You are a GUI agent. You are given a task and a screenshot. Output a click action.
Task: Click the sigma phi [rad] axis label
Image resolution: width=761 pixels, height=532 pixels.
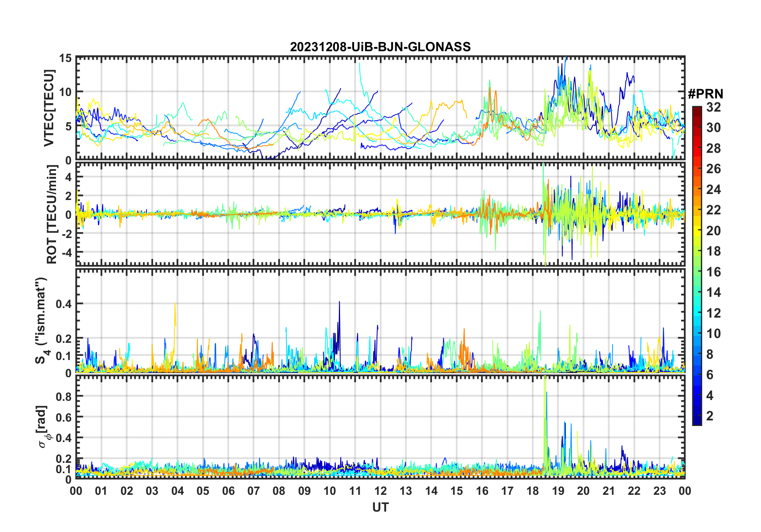pos(43,426)
